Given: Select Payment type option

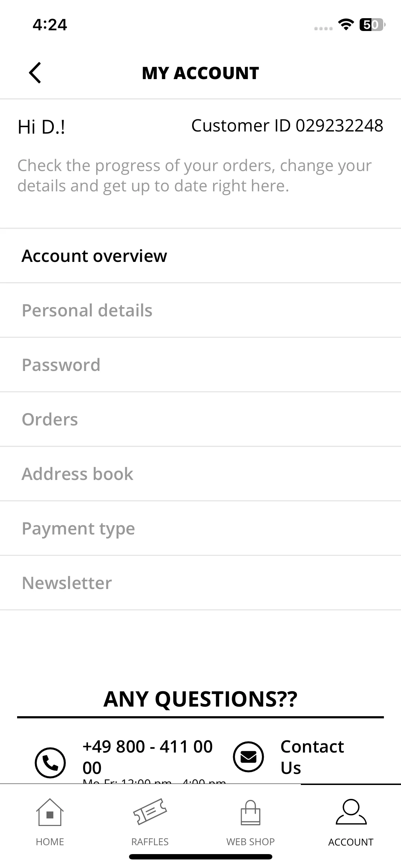Looking at the screenshot, I should 200,528.
